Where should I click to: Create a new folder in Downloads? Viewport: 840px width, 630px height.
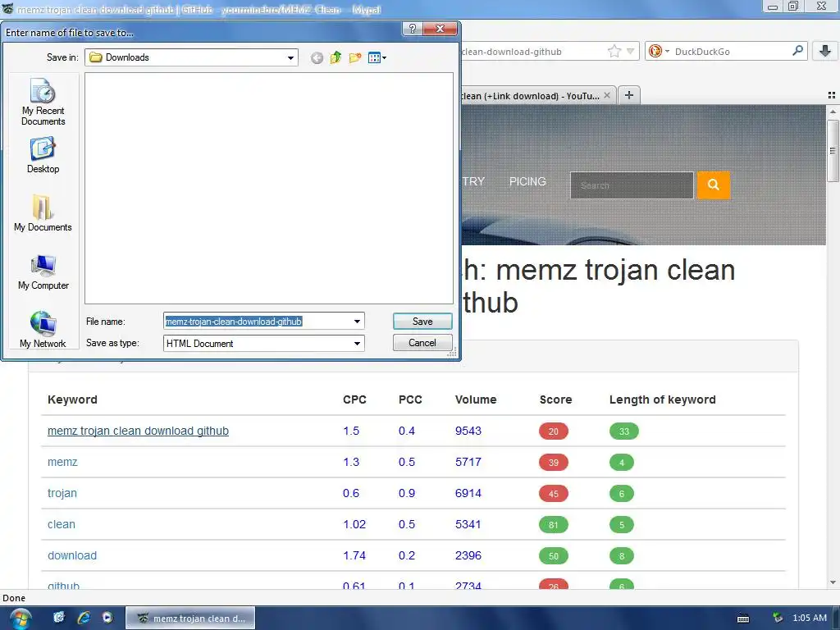(x=354, y=58)
